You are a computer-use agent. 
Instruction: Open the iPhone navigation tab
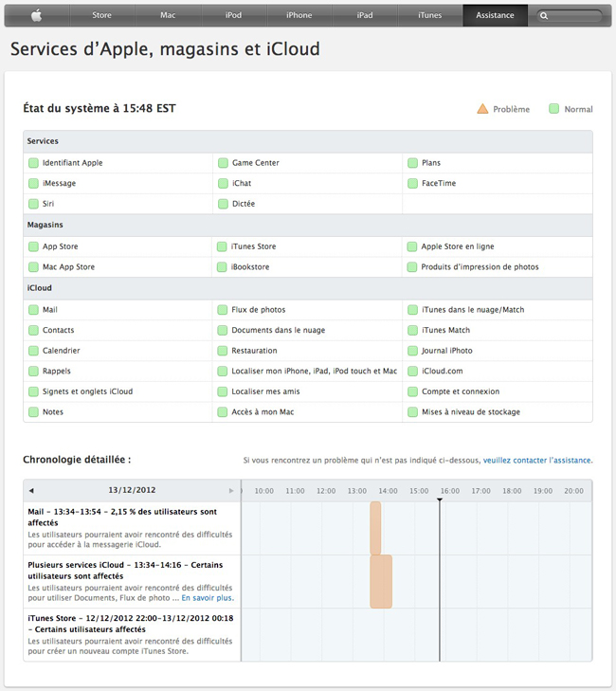[x=299, y=15]
